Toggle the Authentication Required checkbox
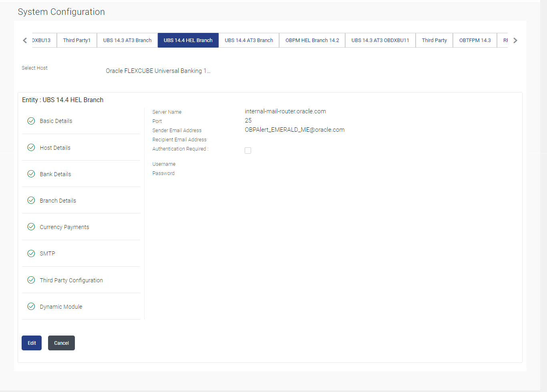This screenshot has width=547, height=392. tap(248, 151)
